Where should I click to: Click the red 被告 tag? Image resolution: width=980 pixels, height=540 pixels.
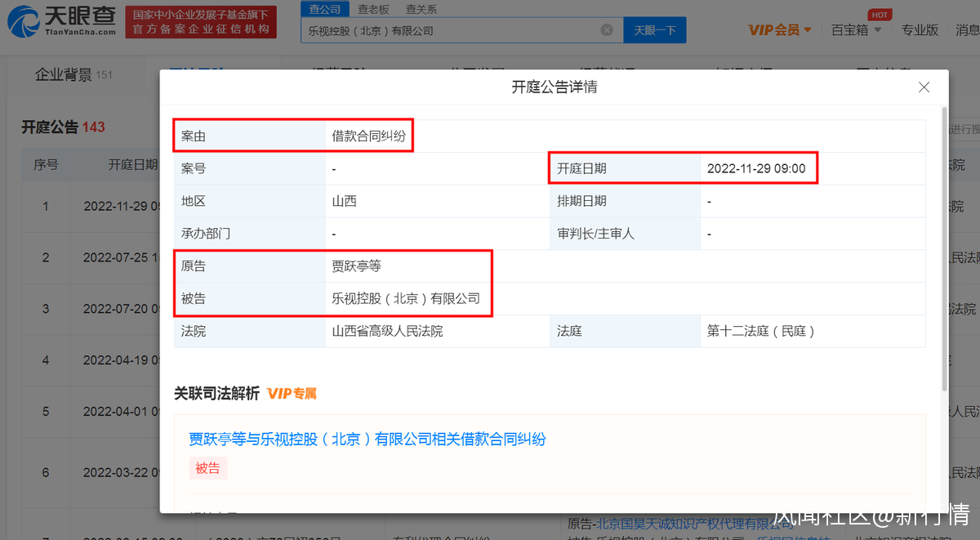(x=207, y=468)
